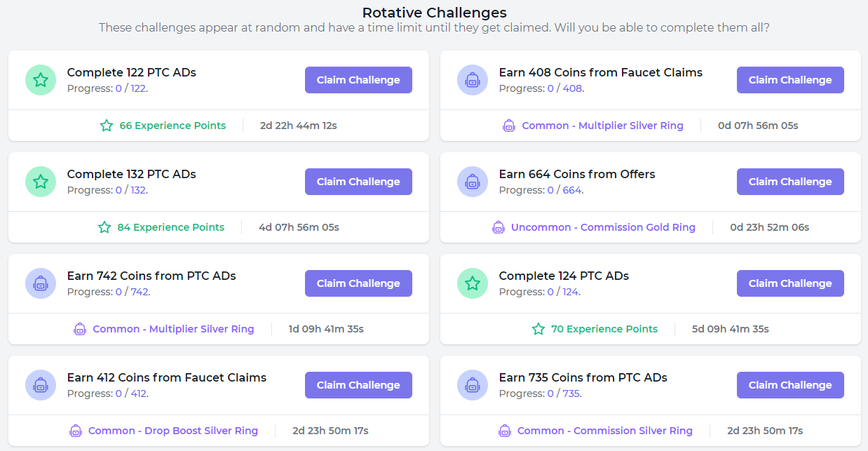
Task: Click the star icon beside Complete 122 PTC ADs
Action: click(41, 80)
